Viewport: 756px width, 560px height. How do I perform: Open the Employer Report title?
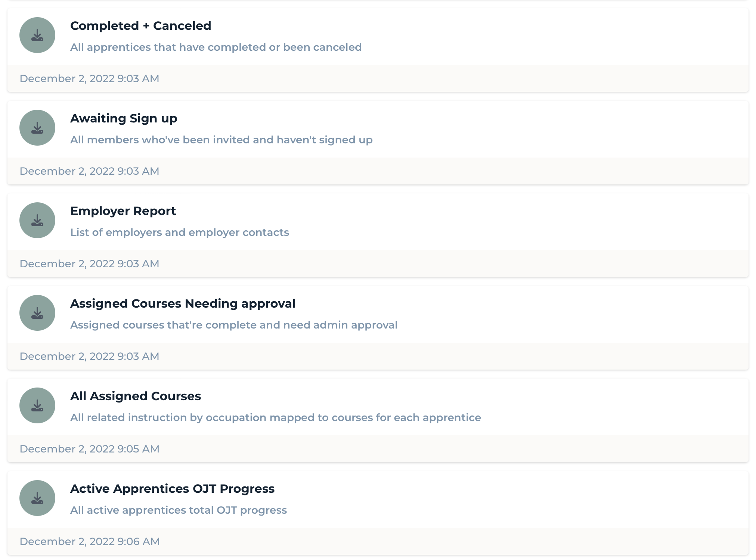tap(123, 211)
